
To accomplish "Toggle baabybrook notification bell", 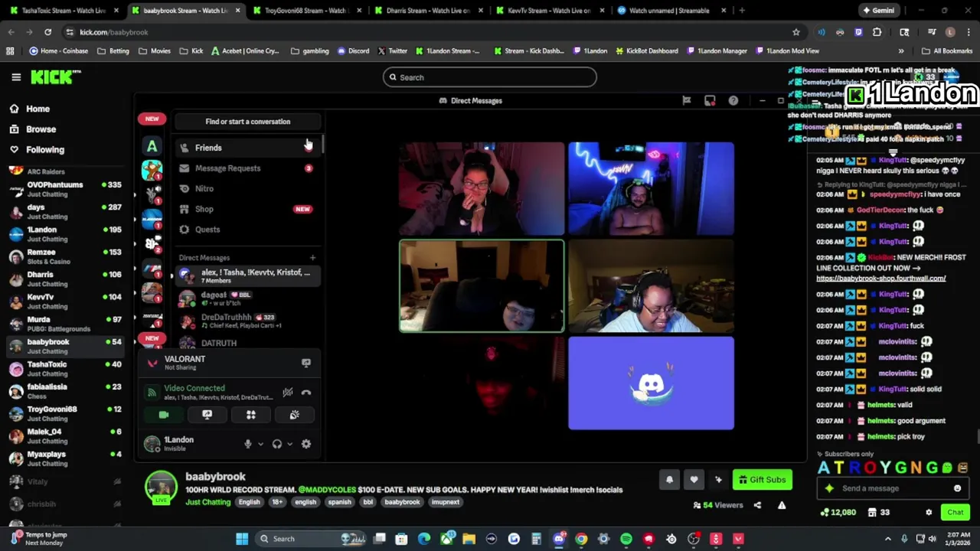I will point(669,480).
